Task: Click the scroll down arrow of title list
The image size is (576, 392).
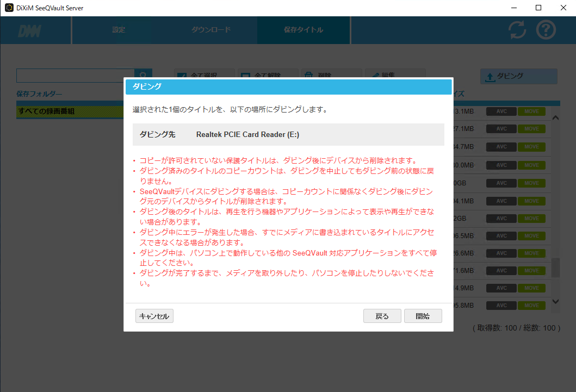Action: point(555,301)
